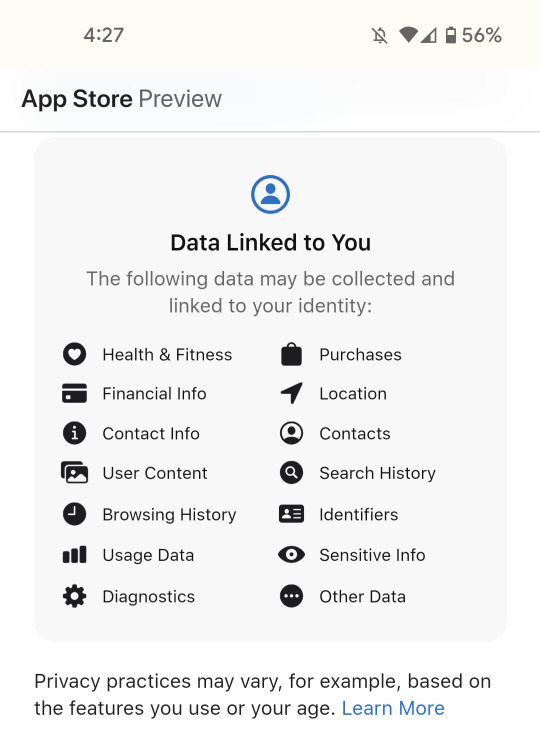Click the Browsing History clock icon
Screen dimensions: 540x749
pos(74,514)
